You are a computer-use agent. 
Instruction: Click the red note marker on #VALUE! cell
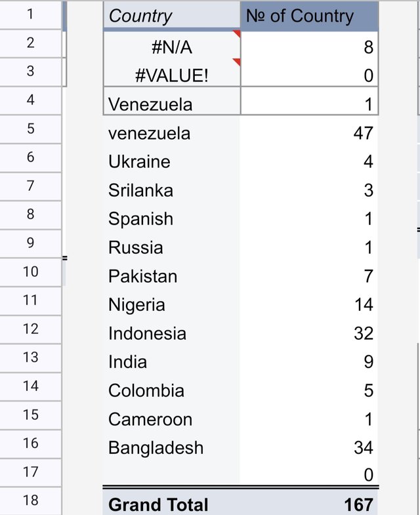tap(237, 62)
